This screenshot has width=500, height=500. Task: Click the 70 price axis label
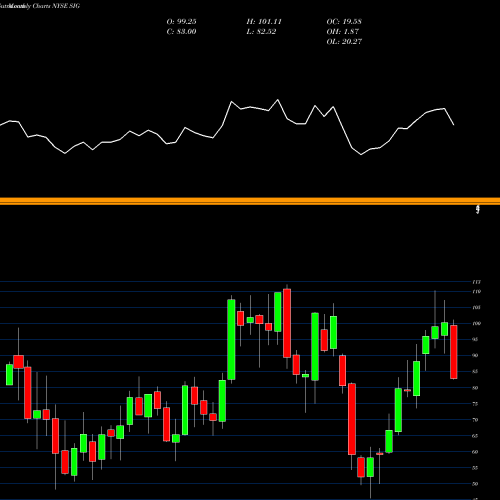[x=475, y=420]
